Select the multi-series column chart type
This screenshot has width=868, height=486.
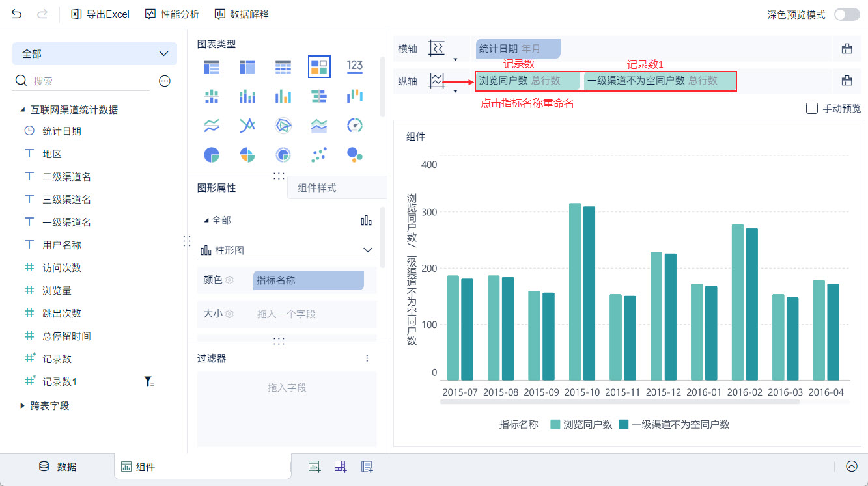(283, 96)
